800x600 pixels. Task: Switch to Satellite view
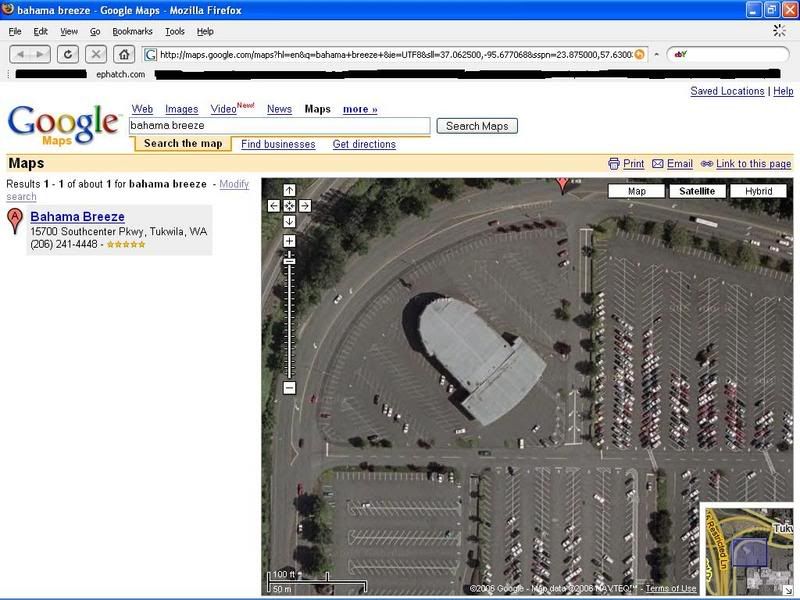click(x=696, y=191)
